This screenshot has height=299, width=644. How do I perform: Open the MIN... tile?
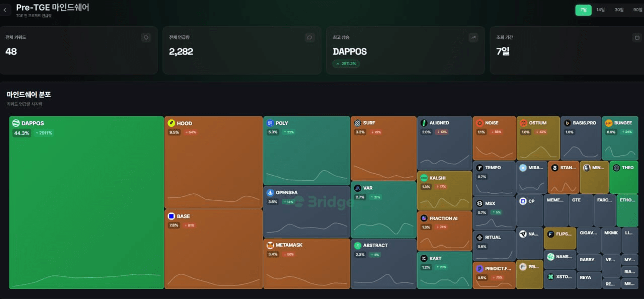(x=594, y=177)
